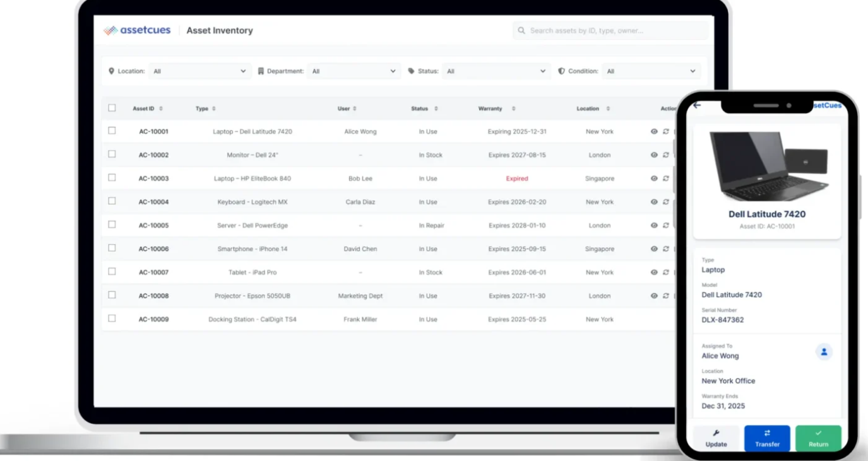Select the checkbox for asset AC-10001
Viewport: 868px width, 461px height.
[112, 131]
